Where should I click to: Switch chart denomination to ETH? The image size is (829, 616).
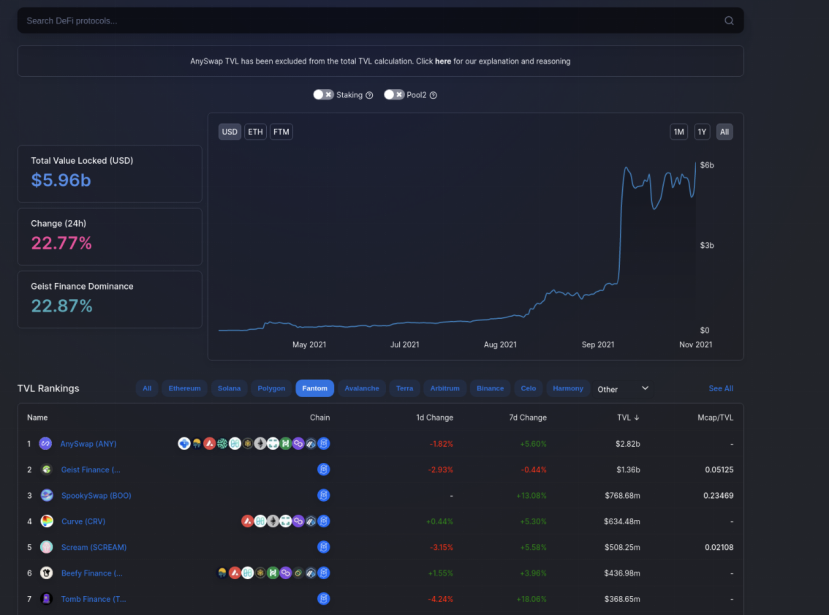coord(255,132)
